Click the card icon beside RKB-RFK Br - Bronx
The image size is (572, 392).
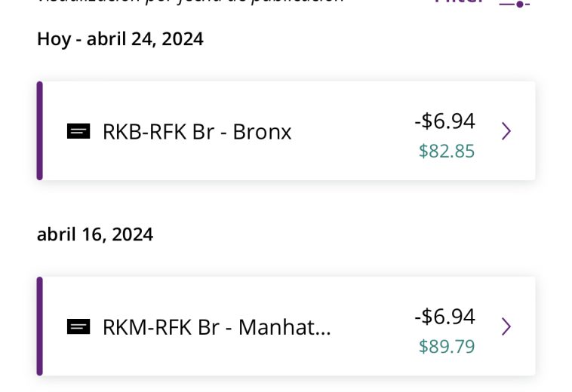tap(78, 131)
